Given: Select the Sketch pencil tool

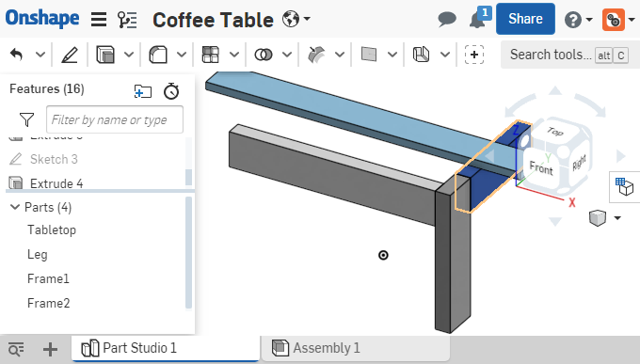Looking at the screenshot, I should click(70, 55).
